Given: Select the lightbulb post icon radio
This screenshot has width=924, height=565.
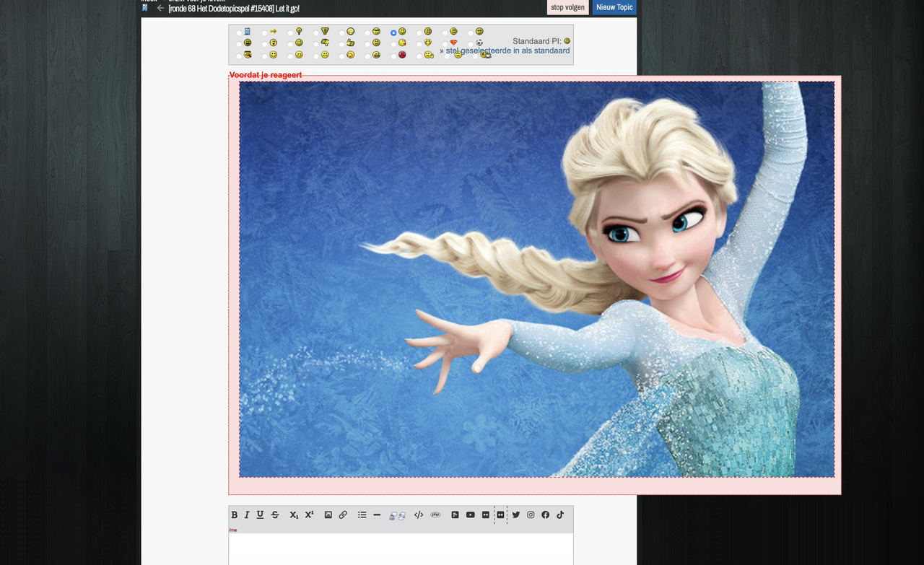Looking at the screenshot, I should click(291, 32).
